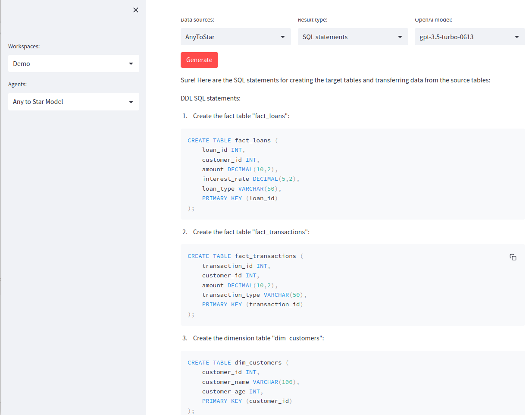Screen dimensions: 532x415
Task: Click the chevron on the SQL statements selector
Action: tap(400, 37)
